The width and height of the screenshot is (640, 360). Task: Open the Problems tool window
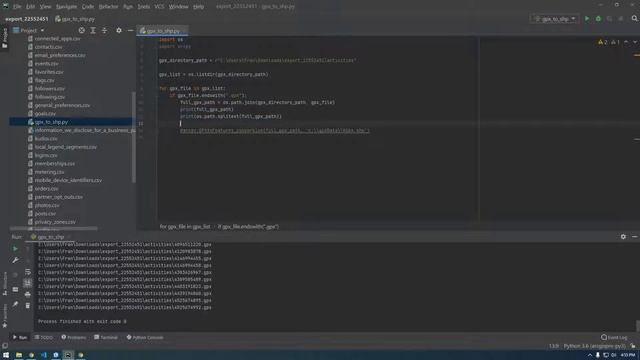click(x=73, y=337)
